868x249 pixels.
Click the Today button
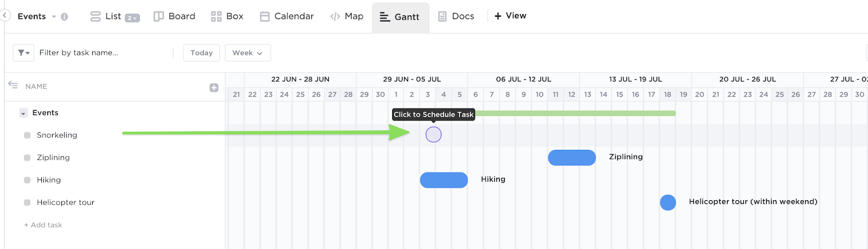(x=201, y=53)
